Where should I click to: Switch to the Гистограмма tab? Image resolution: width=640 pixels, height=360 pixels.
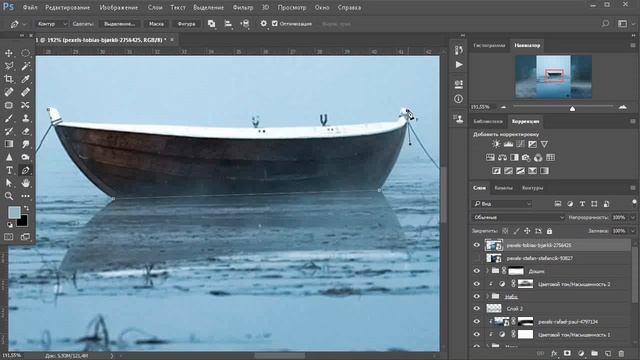(489, 45)
